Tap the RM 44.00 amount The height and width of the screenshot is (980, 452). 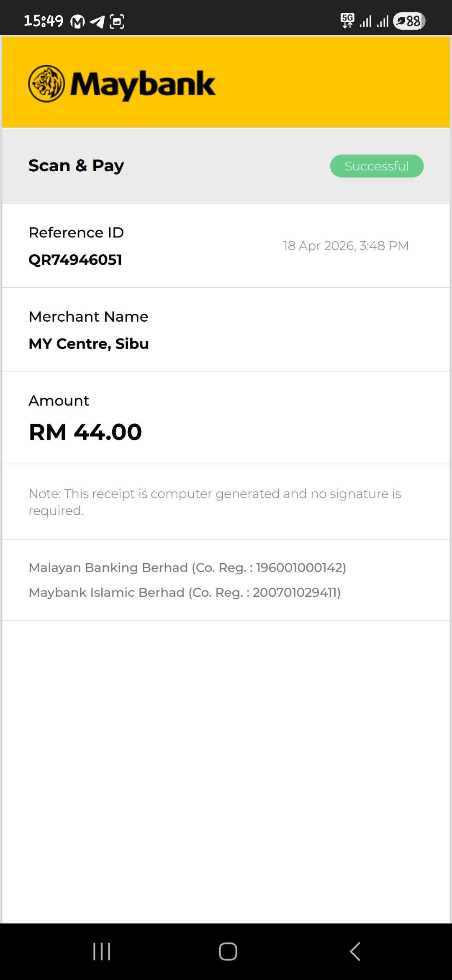coord(85,432)
